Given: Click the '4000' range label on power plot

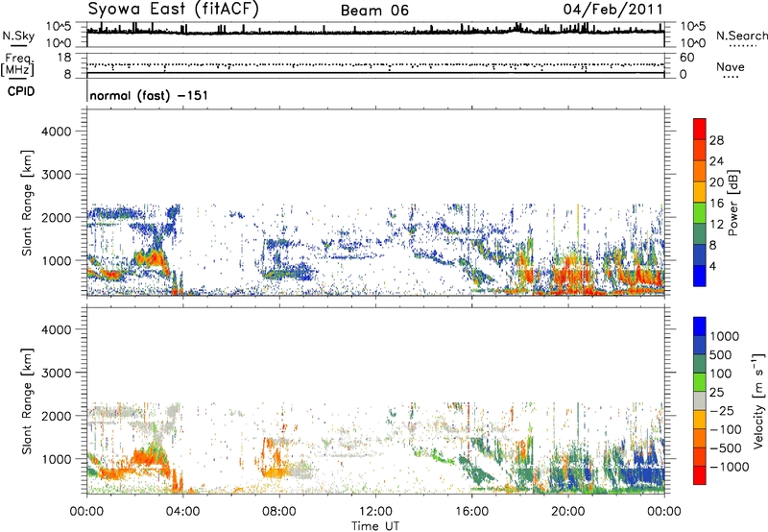Looking at the screenshot, I should [56, 132].
